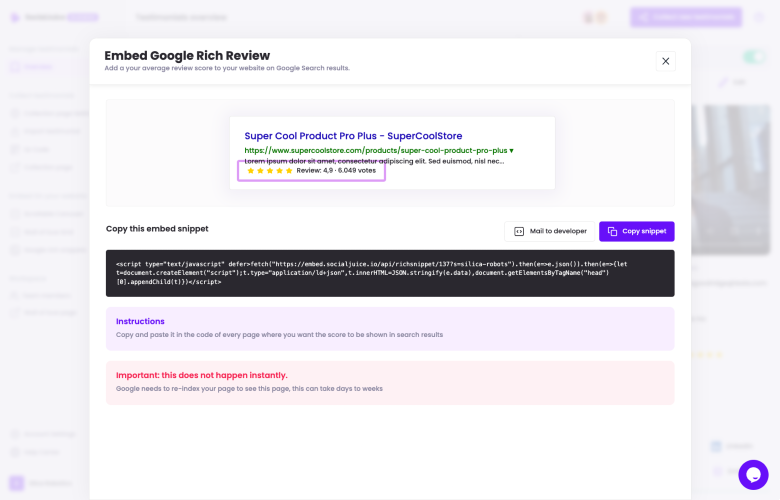The image size is (780, 500).
Task: Click 'Important: this does not happen instantly.' text
Action: point(201,375)
